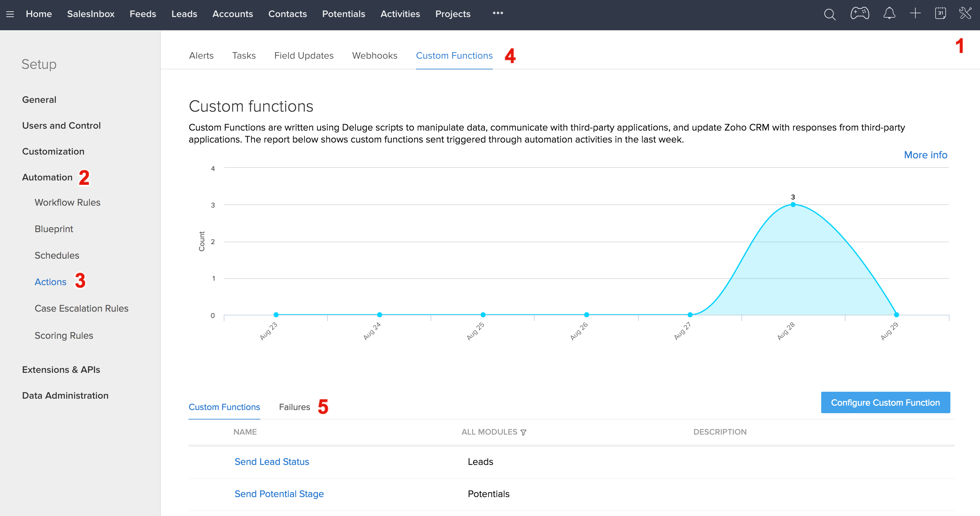Click the plus create-new icon
This screenshot has height=516, width=980.
click(915, 14)
